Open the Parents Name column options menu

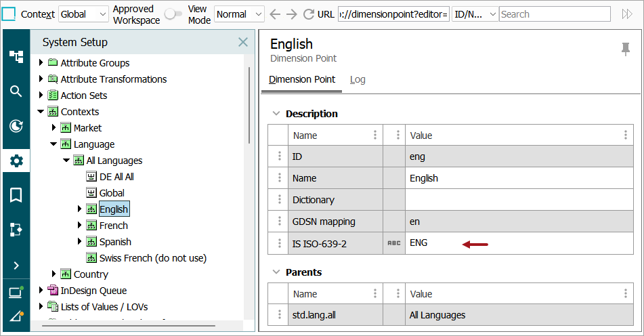pyautogui.click(x=375, y=294)
